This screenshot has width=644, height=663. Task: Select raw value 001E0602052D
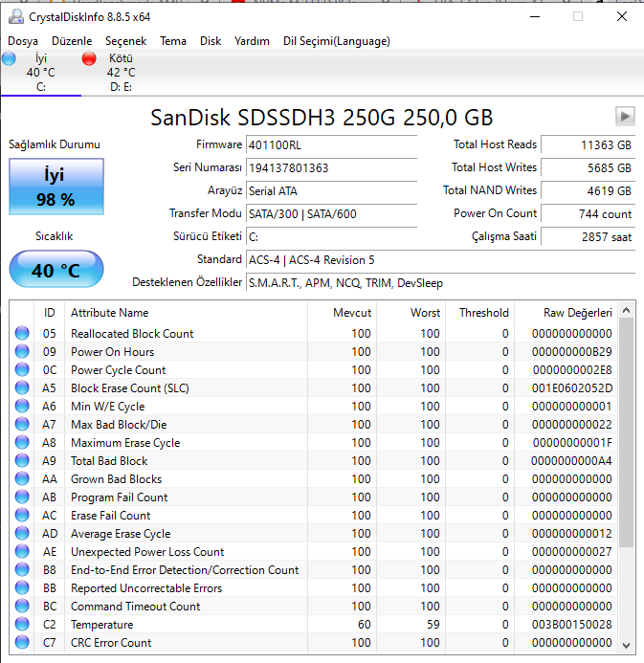coord(571,388)
